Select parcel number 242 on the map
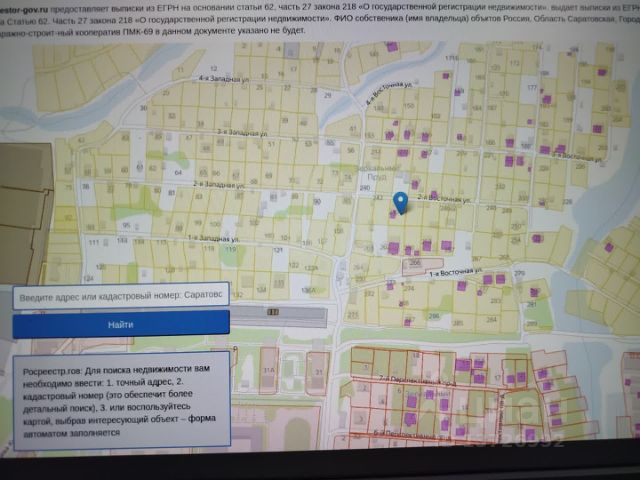Viewport: 640px width, 480px height. point(378,198)
